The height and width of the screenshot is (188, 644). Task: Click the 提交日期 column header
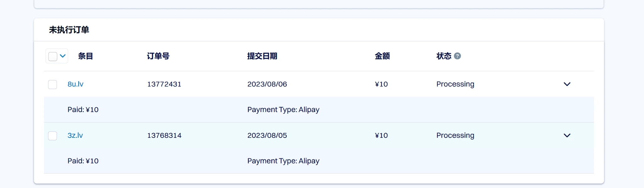(262, 56)
